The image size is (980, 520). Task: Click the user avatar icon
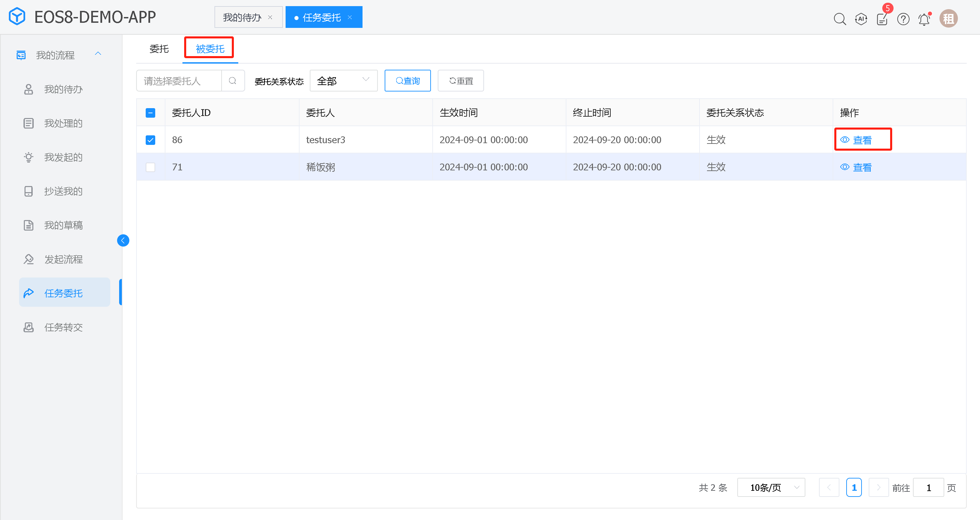point(948,19)
